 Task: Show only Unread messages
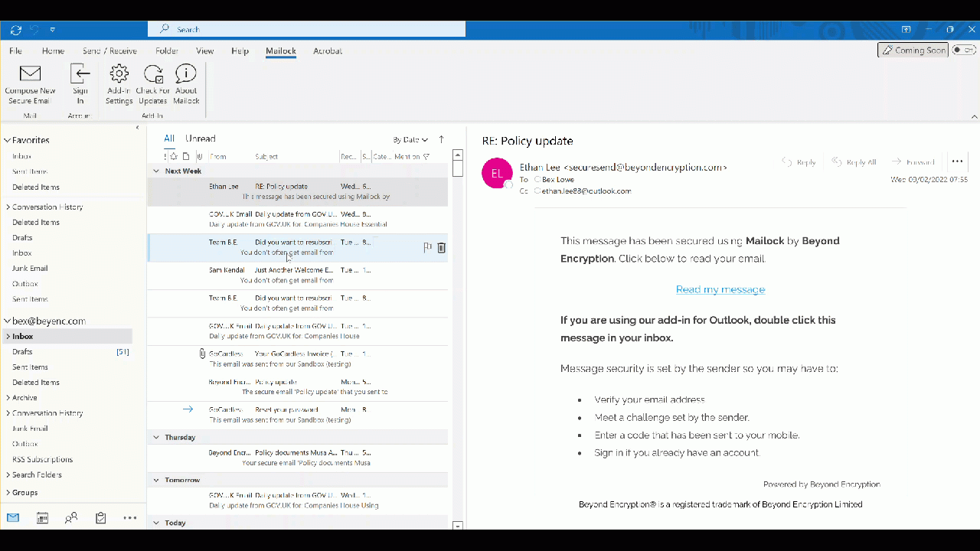(x=200, y=139)
